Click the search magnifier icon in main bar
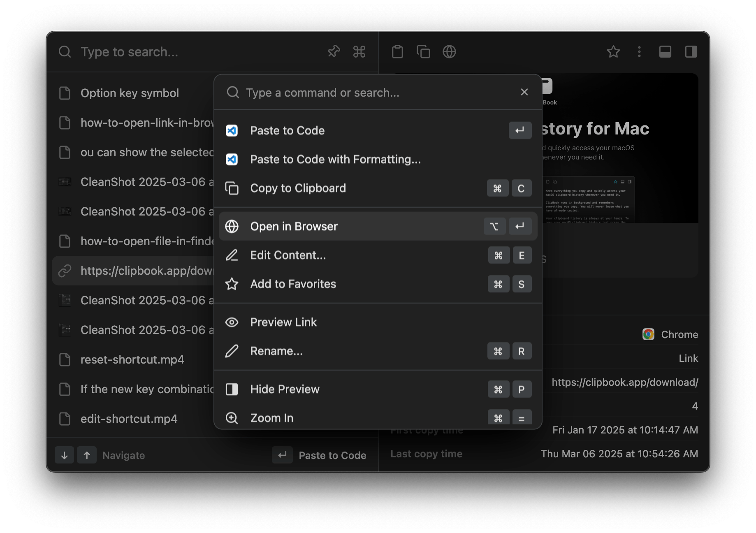Image resolution: width=756 pixels, height=533 pixels. point(65,52)
